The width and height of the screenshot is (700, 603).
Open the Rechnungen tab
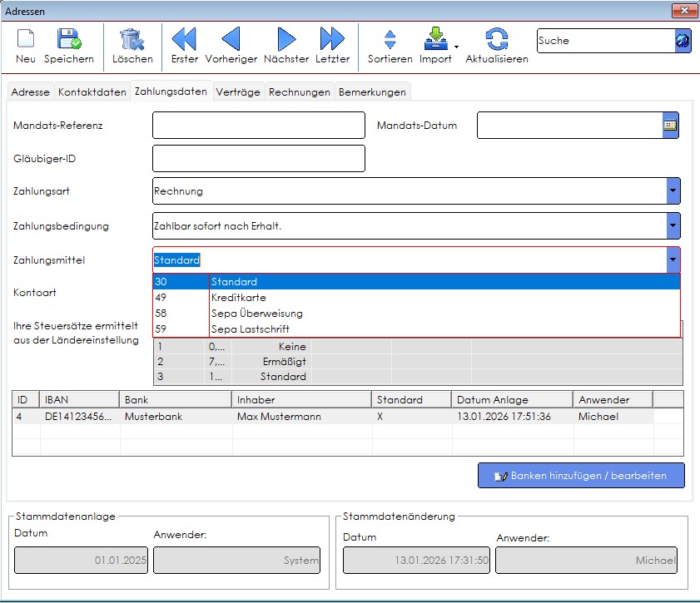(x=300, y=92)
